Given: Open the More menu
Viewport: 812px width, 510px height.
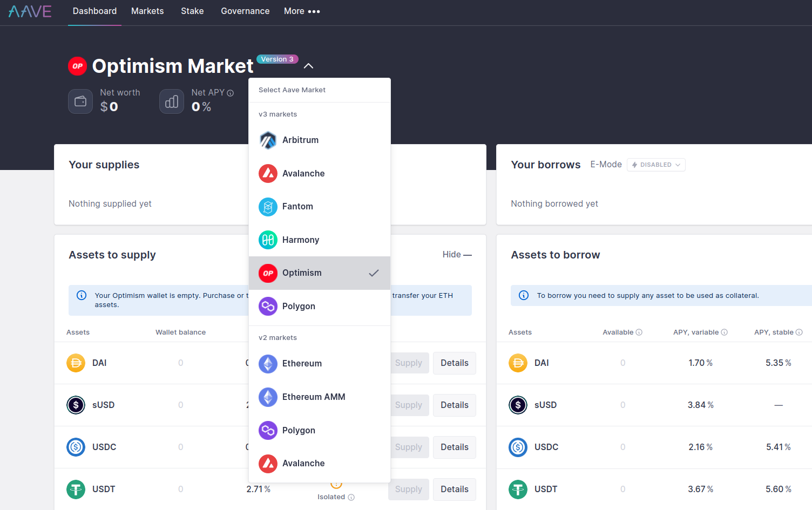Looking at the screenshot, I should [302, 11].
